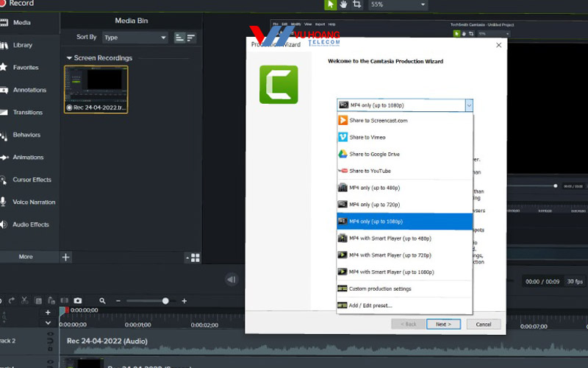Click the timeline zoom slider handle
The width and height of the screenshot is (588, 368).
pos(165,301)
